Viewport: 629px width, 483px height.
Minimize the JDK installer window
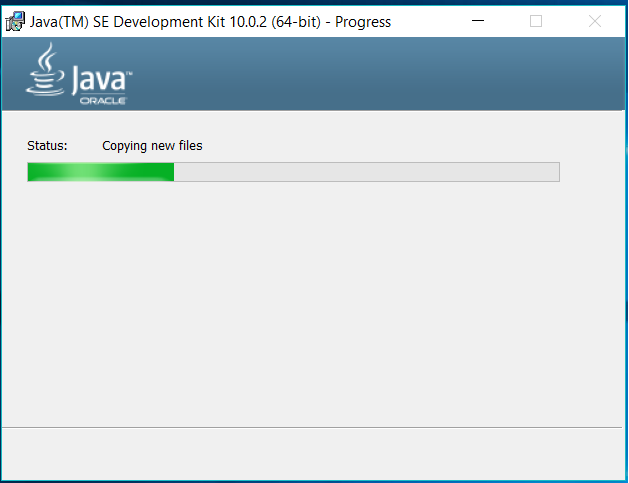[477, 21]
